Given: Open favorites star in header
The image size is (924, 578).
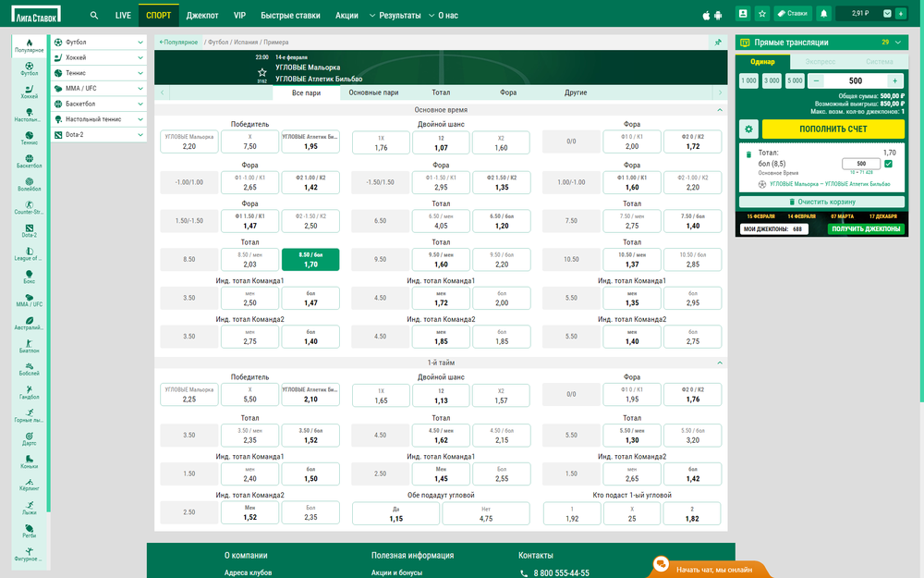Looking at the screenshot, I should tap(762, 14).
